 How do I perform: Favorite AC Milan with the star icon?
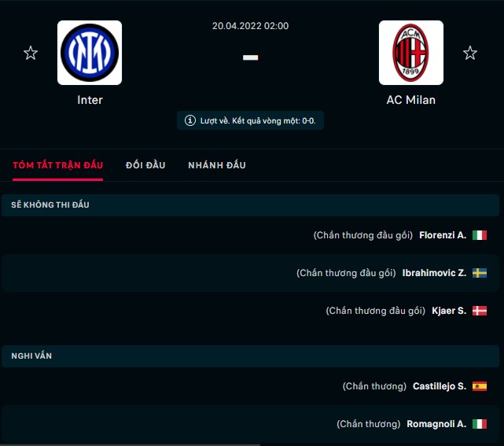coord(470,53)
